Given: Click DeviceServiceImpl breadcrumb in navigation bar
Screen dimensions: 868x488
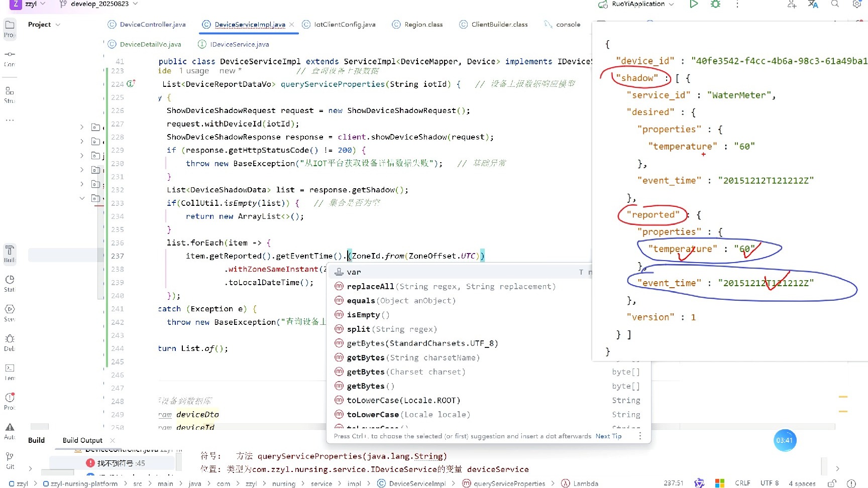Looking at the screenshot, I should coord(411,483).
